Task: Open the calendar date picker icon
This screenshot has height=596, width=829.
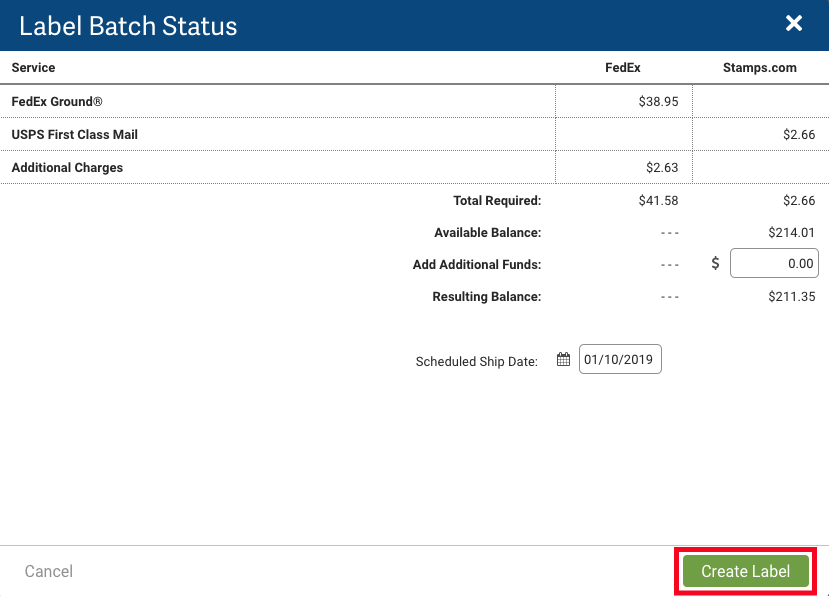Action: click(x=564, y=360)
